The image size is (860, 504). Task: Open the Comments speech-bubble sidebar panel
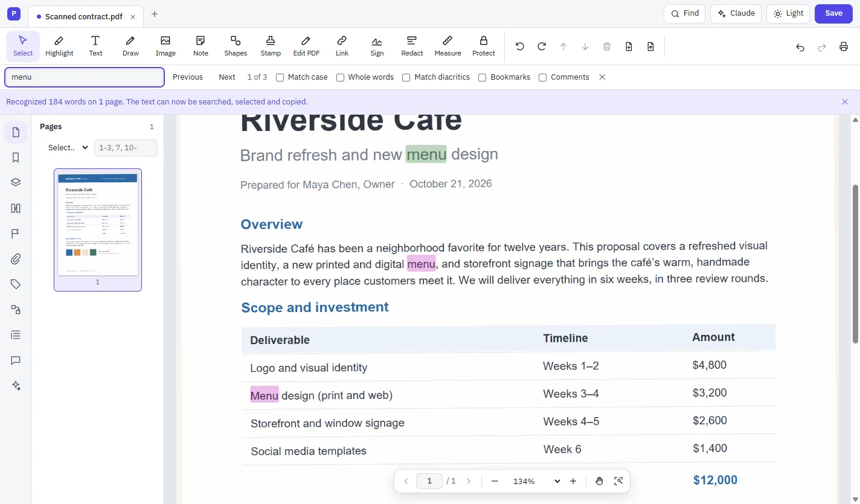pos(16,360)
